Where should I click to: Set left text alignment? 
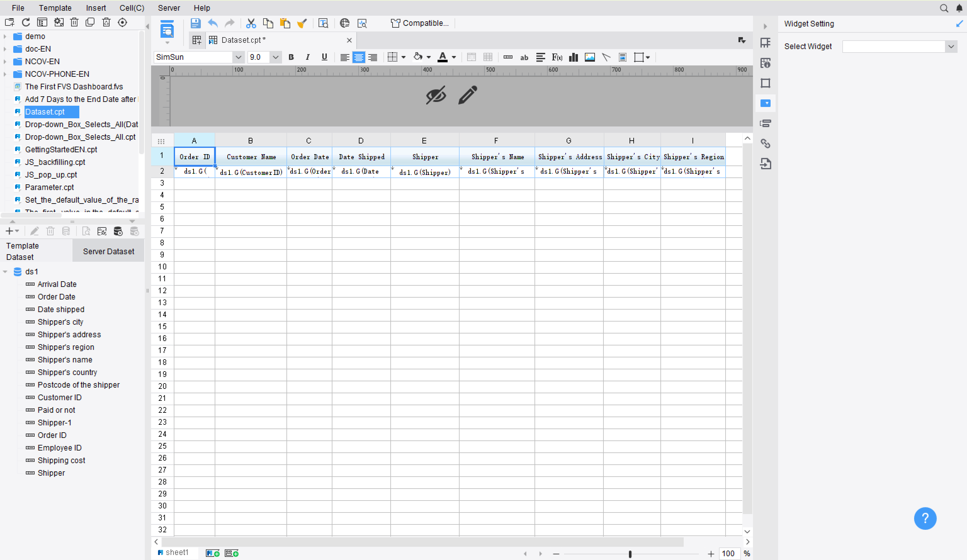(345, 57)
